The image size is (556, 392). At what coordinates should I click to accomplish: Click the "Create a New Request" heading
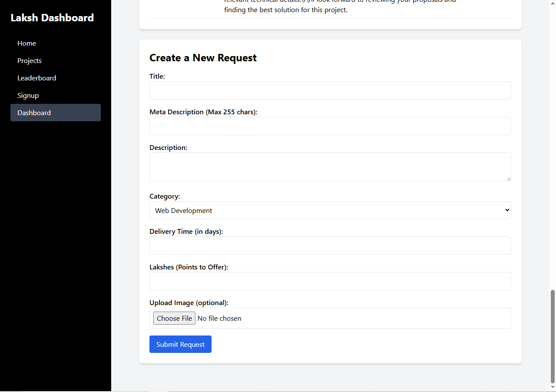pos(203,58)
